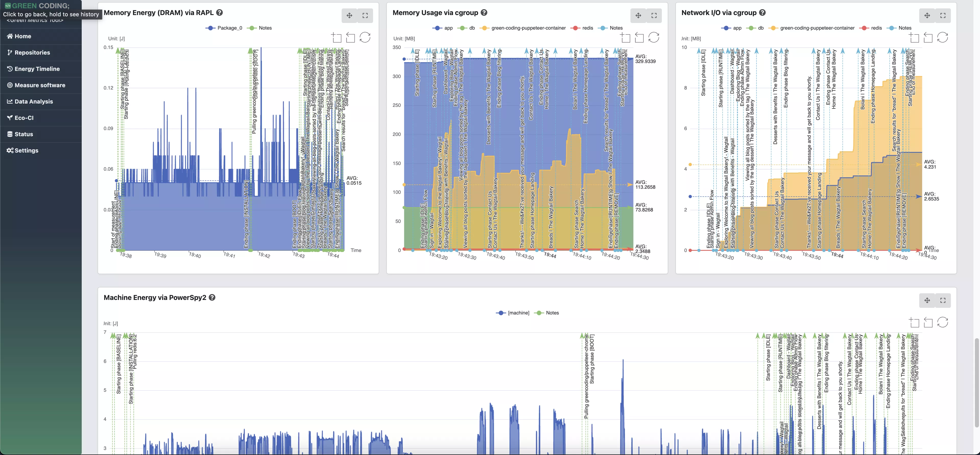This screenshot has width=980, height=455.
Task: Click help icon next to Machine Energy title
Action: tap(212, 298)
